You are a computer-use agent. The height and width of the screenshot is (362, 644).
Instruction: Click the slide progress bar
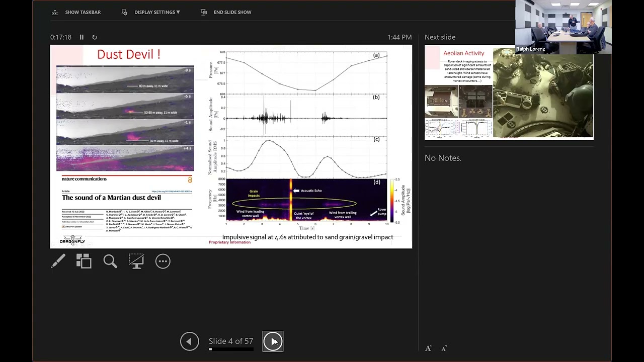click(x=231, y=349)
